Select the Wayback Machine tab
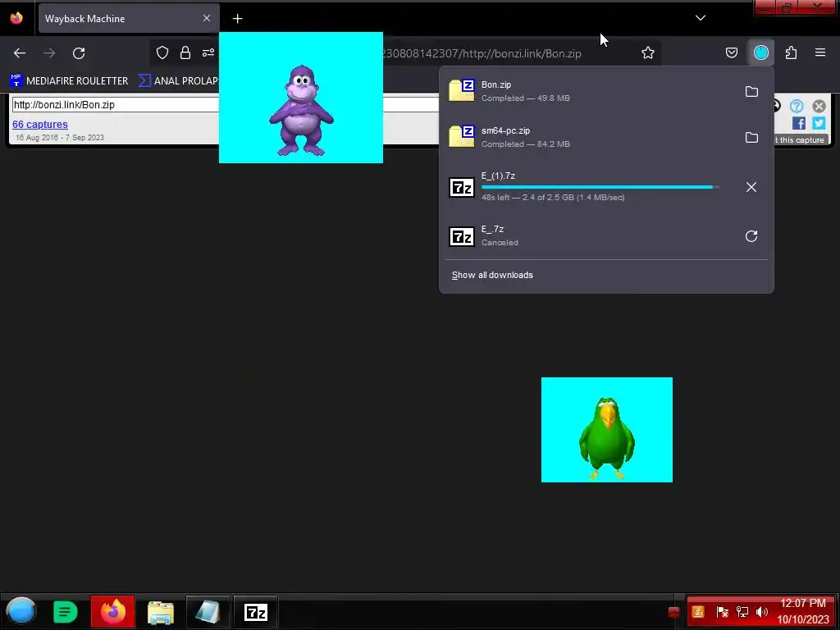The image size is (840, 630). 129,18
